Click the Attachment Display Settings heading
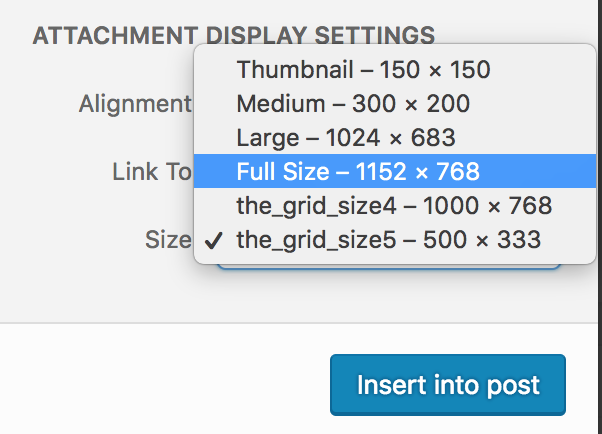 pos(234,36)
